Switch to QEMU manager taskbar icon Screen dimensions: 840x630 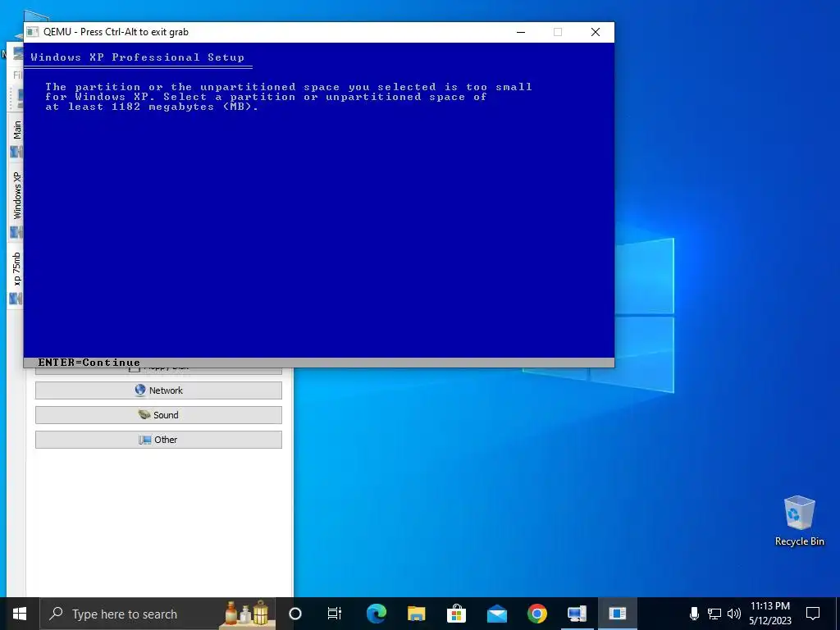(577, 614)
